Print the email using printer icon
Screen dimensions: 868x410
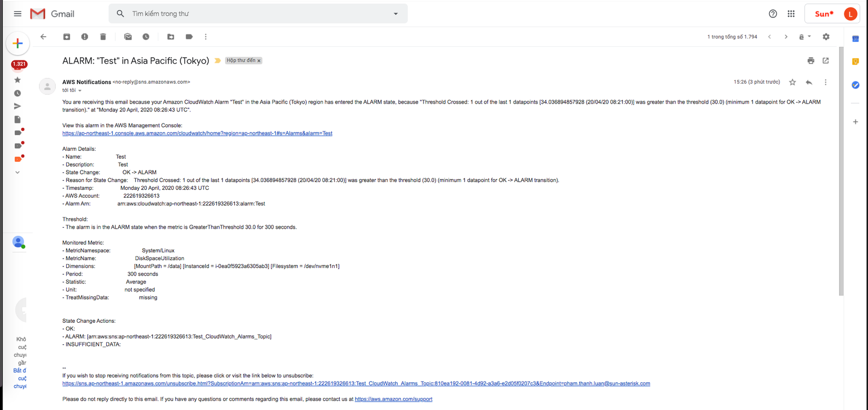point(811,61)
